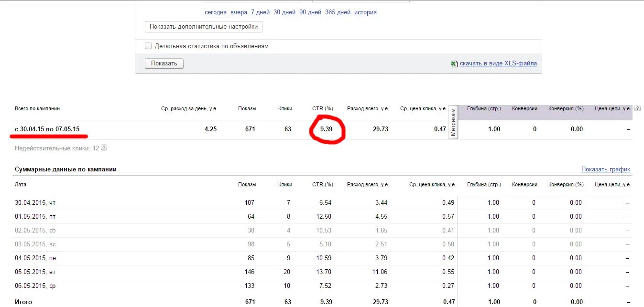Choose the 365 дней period
Image resolution: width=644 pixels, height=307 pixels.
[338, 12]
